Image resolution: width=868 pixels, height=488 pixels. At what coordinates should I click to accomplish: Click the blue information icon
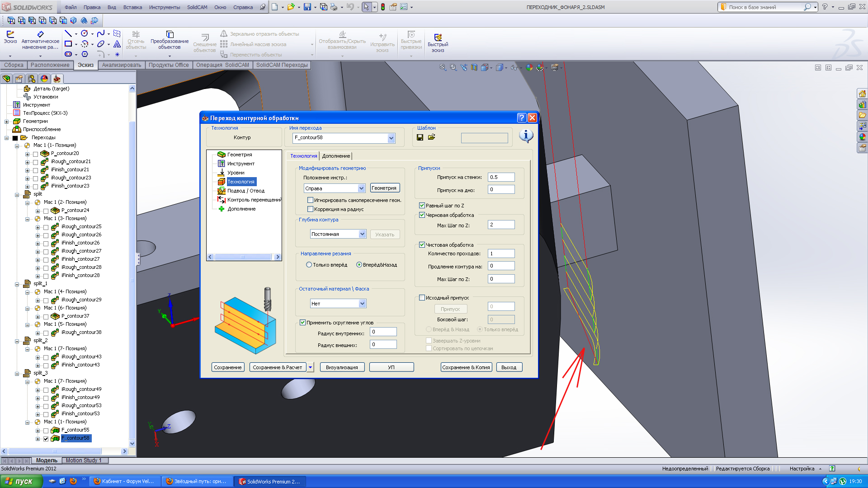[526, 136]
